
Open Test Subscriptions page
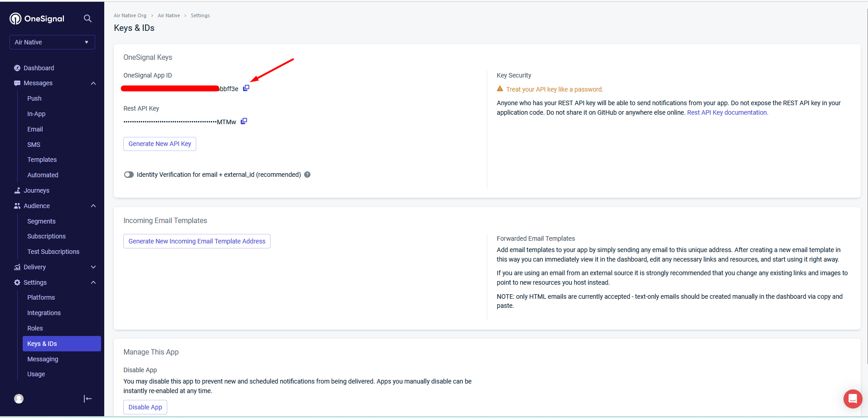pyautogui.click(x=53, y=252)
